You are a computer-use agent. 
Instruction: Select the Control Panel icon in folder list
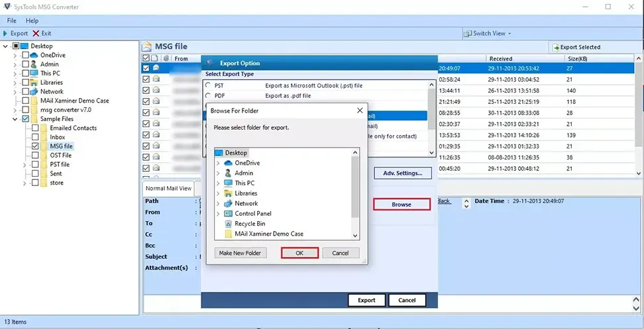[229, 214]
